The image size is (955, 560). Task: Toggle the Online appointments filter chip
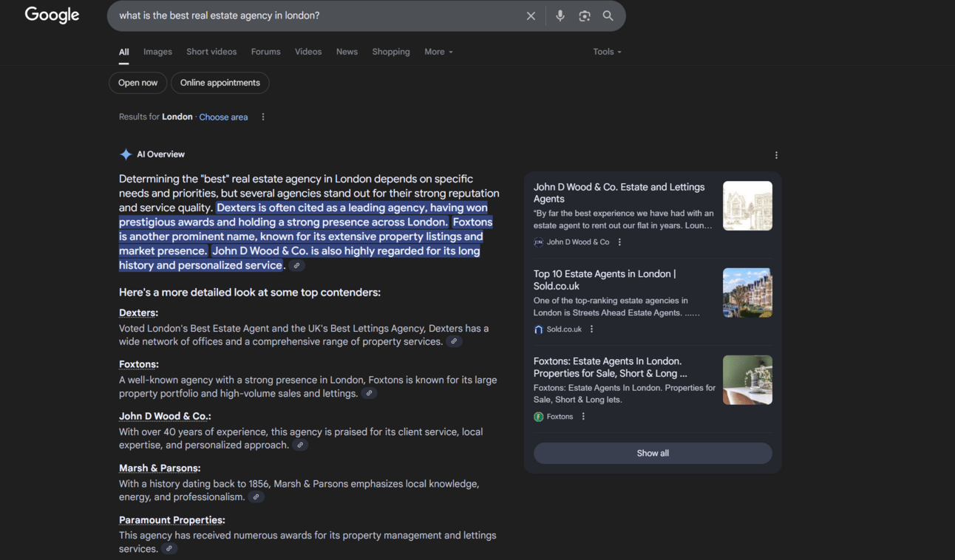[x=220, y=83]
